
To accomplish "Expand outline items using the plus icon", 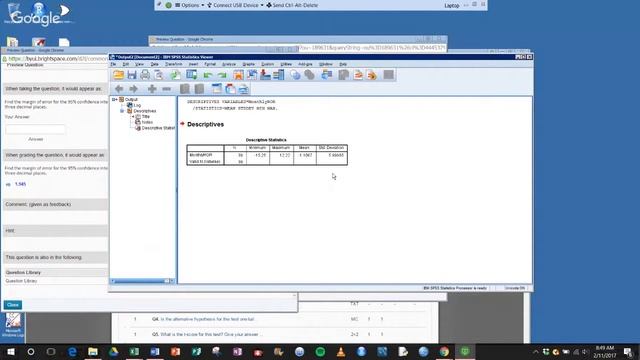I will point(152,89).
